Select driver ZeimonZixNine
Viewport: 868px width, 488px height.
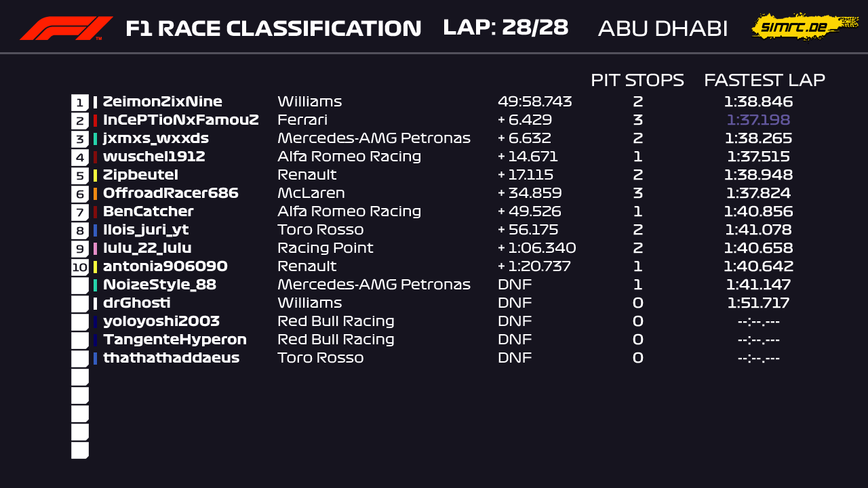coord(162,102)
